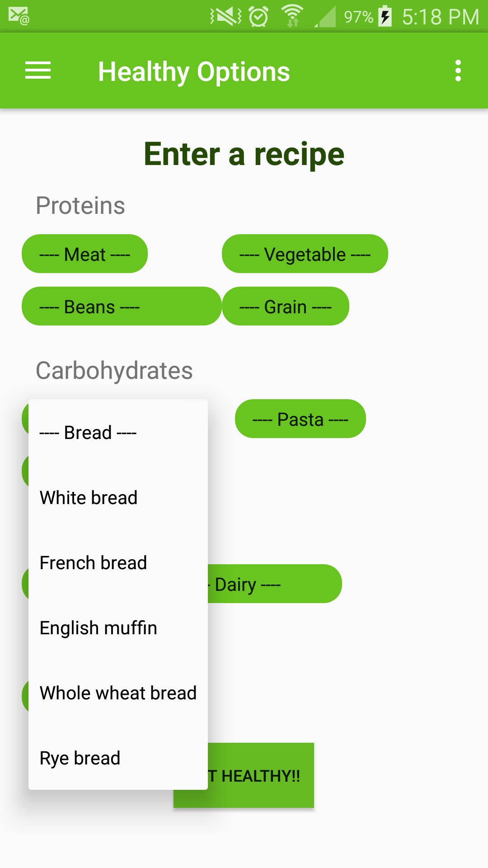The image size is (488, 868).
Task: Tap the email notification icon in status bar
Action: click(19, 16)
